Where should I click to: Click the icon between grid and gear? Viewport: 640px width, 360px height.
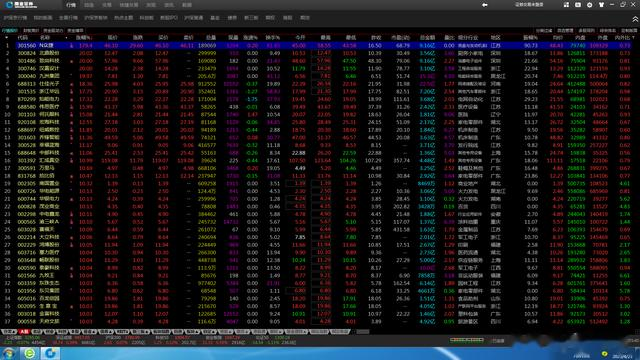tap(578, 5)
